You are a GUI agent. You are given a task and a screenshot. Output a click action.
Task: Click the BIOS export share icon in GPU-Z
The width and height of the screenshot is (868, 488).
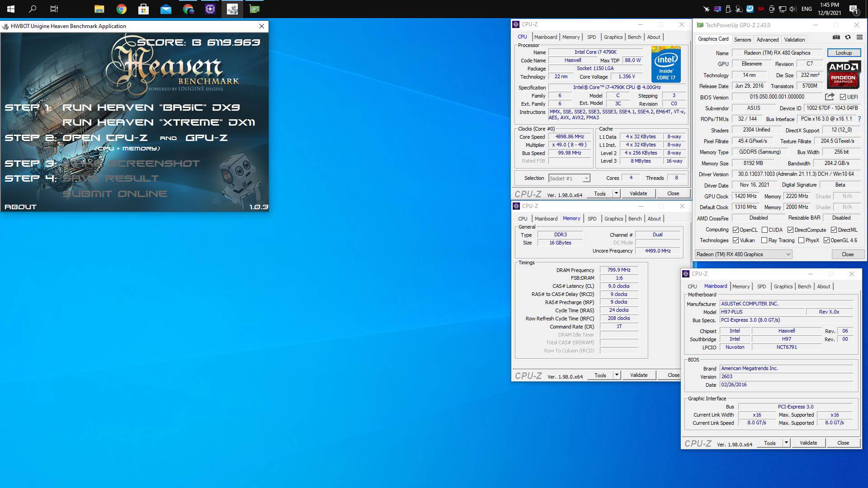coord(830,97)
